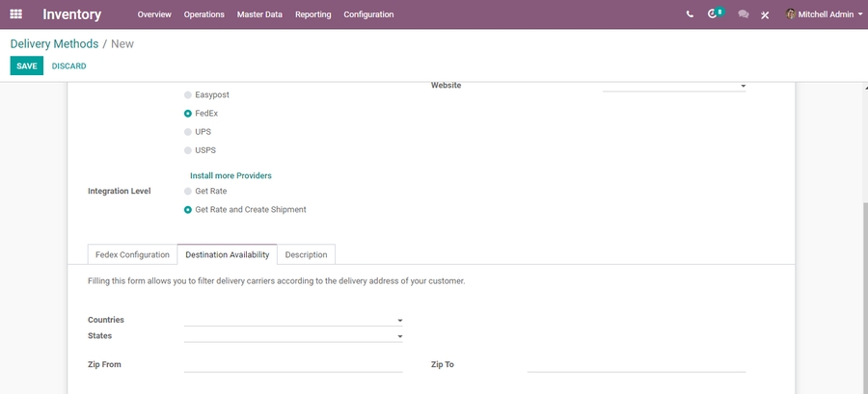Viewport: 868px width, 394px height.
Task: Open the chat conversations icon
Action: coord(743,14)
